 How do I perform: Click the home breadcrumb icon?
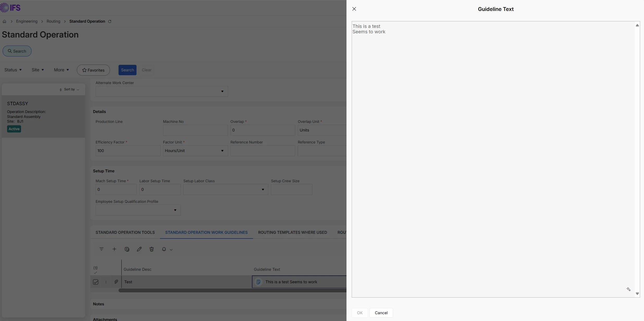[x=4, y=21]
